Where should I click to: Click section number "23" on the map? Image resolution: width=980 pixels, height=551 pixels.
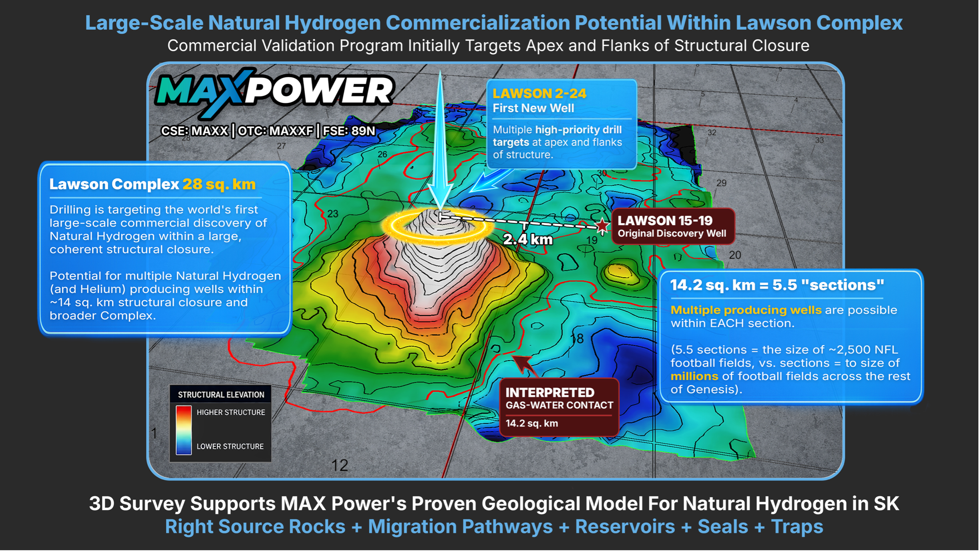coord(333,214)
